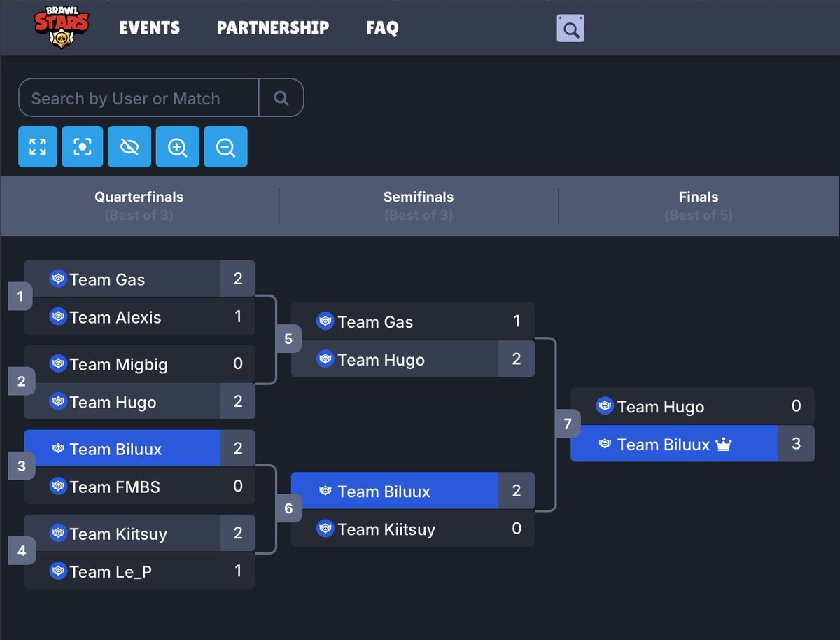Click Team Kiitsuy shield emblem in semifinals
This screenshot has height=640, width=840.
[325, 529]
